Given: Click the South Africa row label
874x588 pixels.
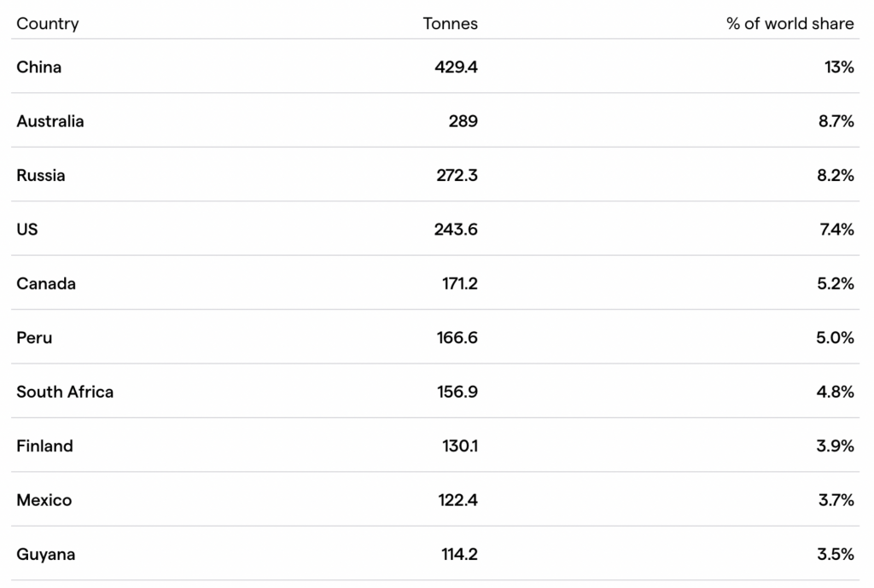Looking at the screenshot, I should [65, 391].
